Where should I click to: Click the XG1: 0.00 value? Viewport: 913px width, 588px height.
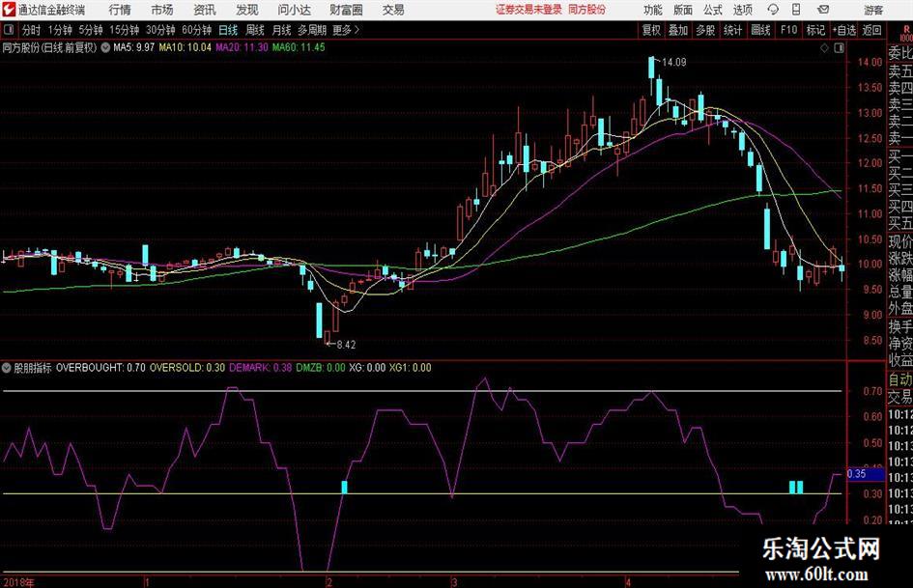[410, 368]
